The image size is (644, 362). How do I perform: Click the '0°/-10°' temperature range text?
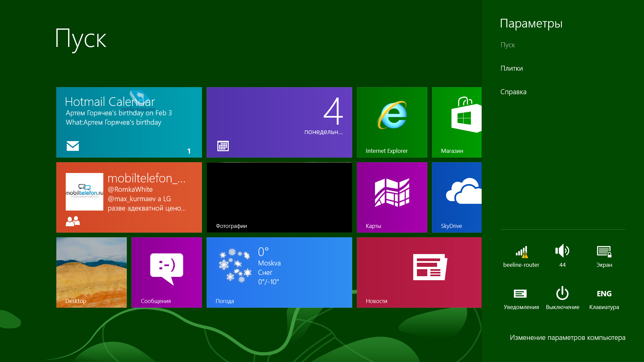(x=268, y=282)
